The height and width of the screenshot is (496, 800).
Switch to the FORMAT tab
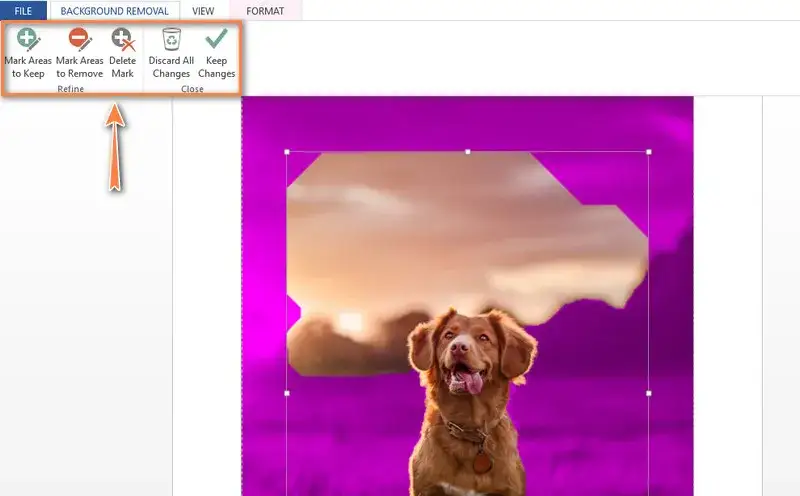pyautogui.click(x=265, y=11)
